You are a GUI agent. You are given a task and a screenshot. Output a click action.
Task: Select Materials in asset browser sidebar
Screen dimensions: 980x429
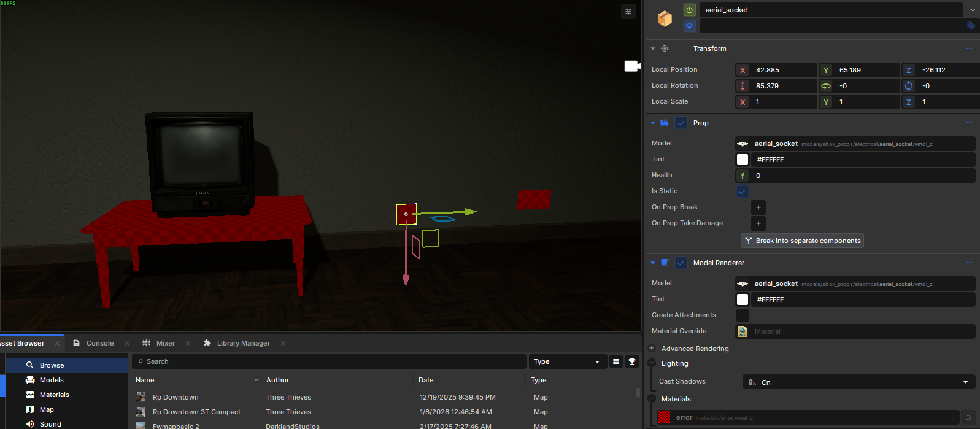[x=55, y=395]
